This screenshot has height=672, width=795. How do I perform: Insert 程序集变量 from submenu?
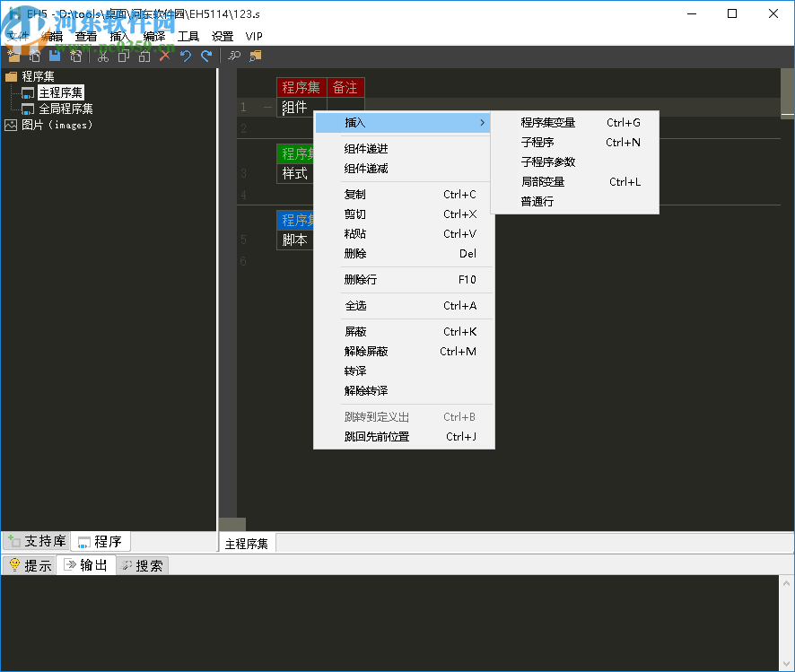point(575,123)
